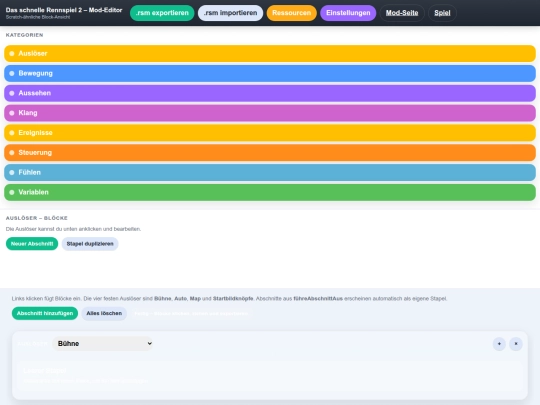
Task: Select the Auslöser category
Action: 270,53
